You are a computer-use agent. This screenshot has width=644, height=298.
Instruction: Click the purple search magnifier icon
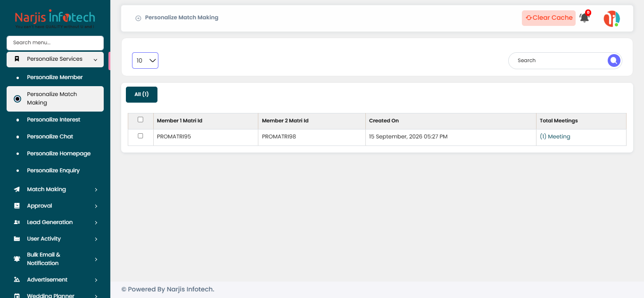click(613, 60)
